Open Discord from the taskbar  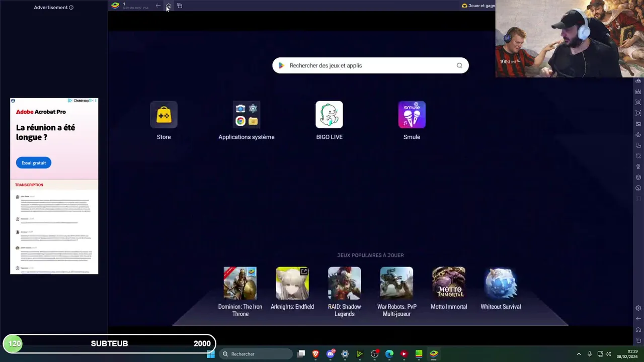[x=331, y=354]
